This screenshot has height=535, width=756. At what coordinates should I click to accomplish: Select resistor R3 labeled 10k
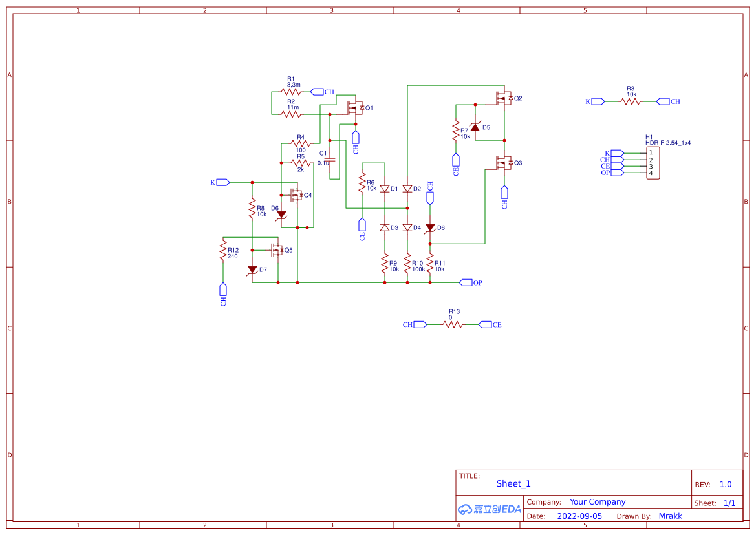[x=631, y=101]
